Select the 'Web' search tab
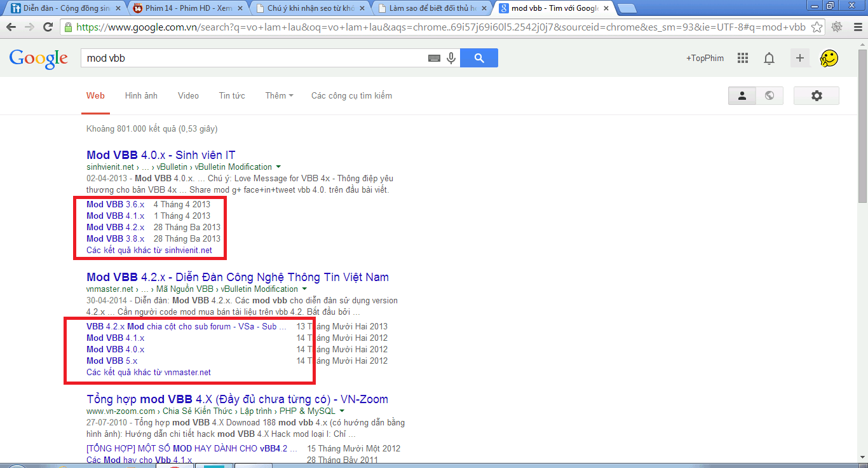Screen dimensions: 868x468 tap(95, 95)
